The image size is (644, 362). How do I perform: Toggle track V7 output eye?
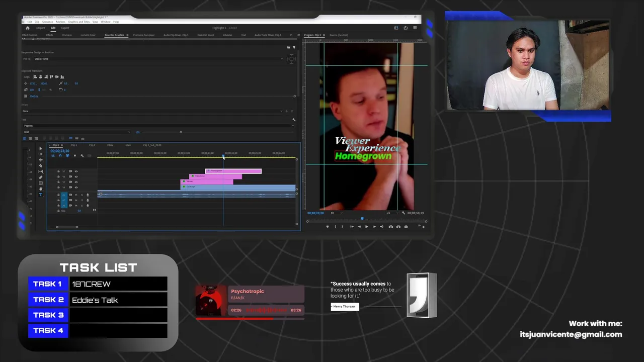(x=76, y=171)
